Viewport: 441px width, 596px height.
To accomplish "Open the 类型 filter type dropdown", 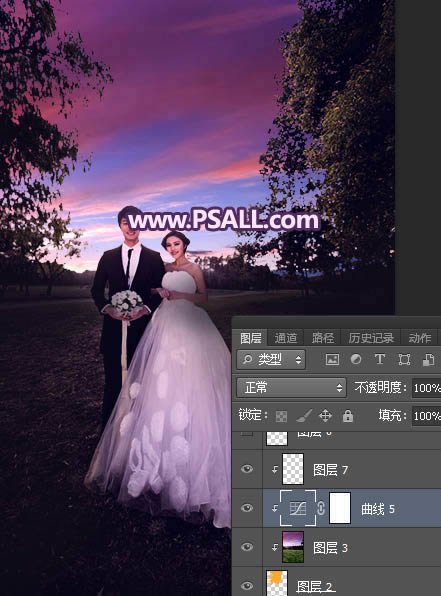I will (x=271, y=359).
